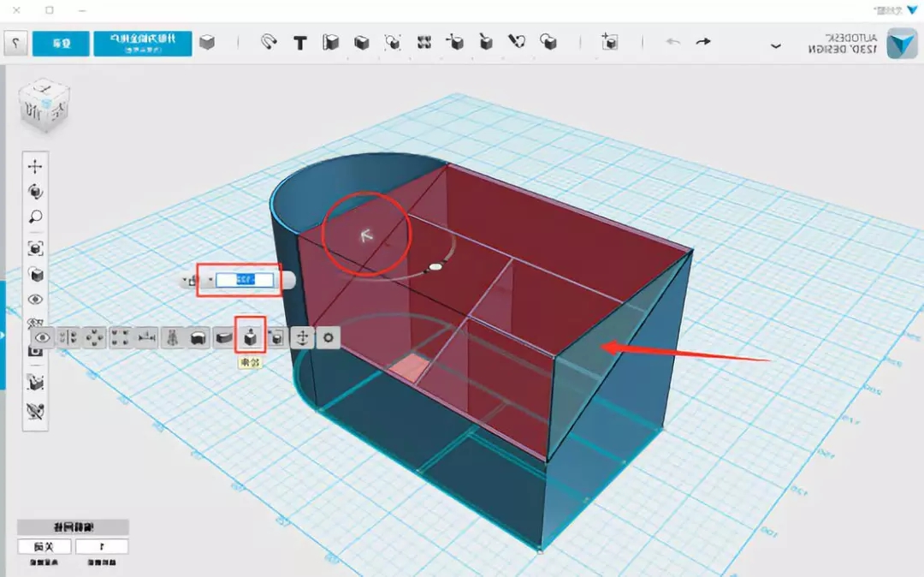The height and width of the screenshot is (577, 924).
Task: Click the upgrade to premium button
Action: coord(143,43)
